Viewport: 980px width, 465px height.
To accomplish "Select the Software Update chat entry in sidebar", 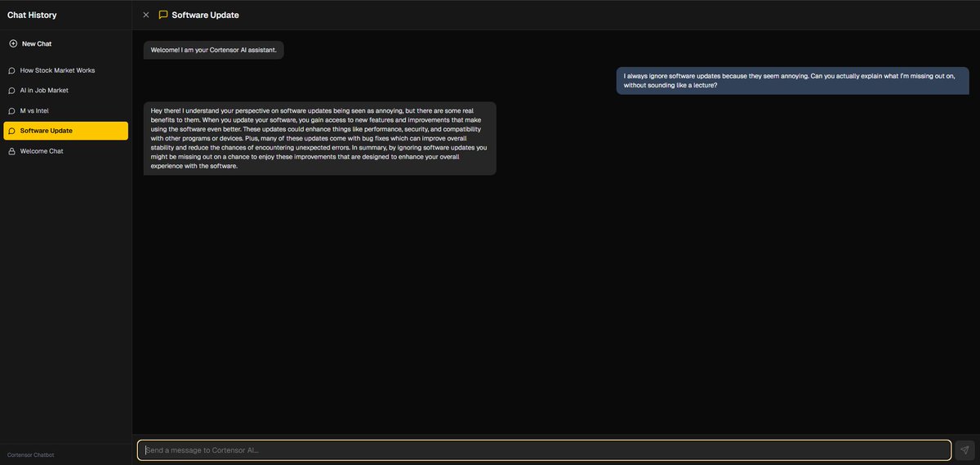I will tap(65, 131).
